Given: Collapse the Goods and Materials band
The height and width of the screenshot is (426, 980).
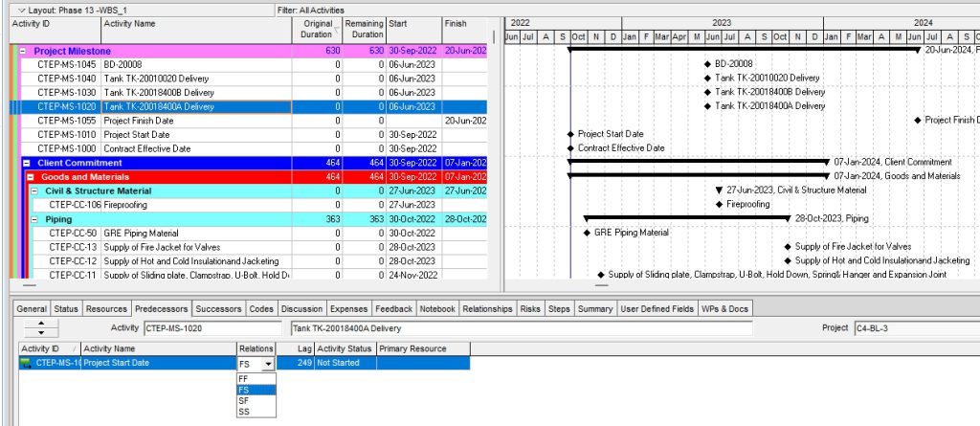Looking at the screenshot, I should [x=32, y=177].
